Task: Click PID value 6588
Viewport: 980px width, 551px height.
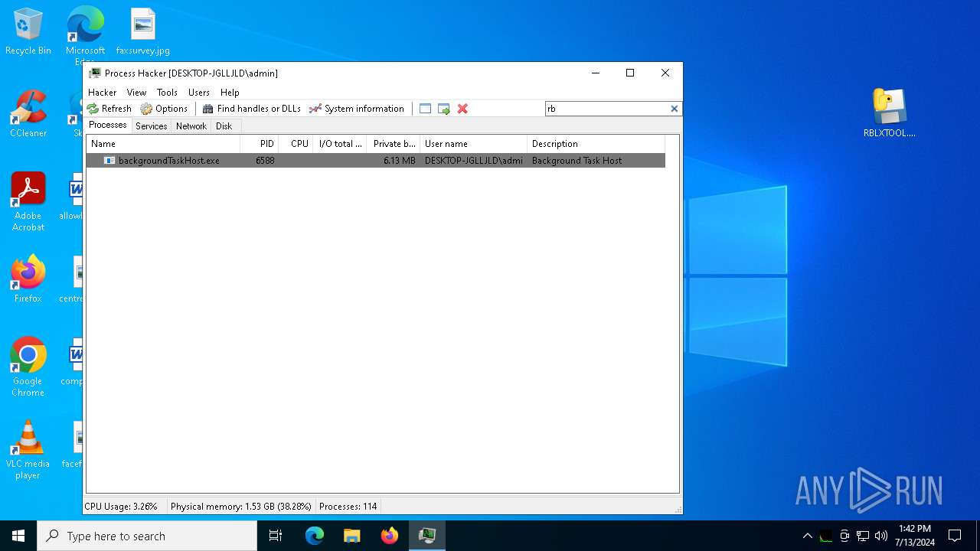Action: click(x=265, y=161)
